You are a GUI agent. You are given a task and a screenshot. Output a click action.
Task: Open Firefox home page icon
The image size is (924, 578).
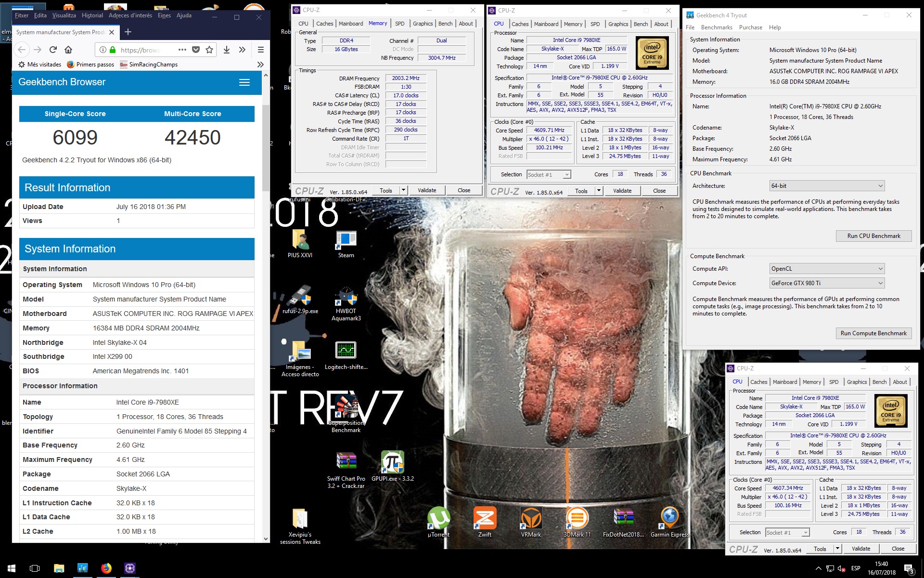(x=68, y=50)
